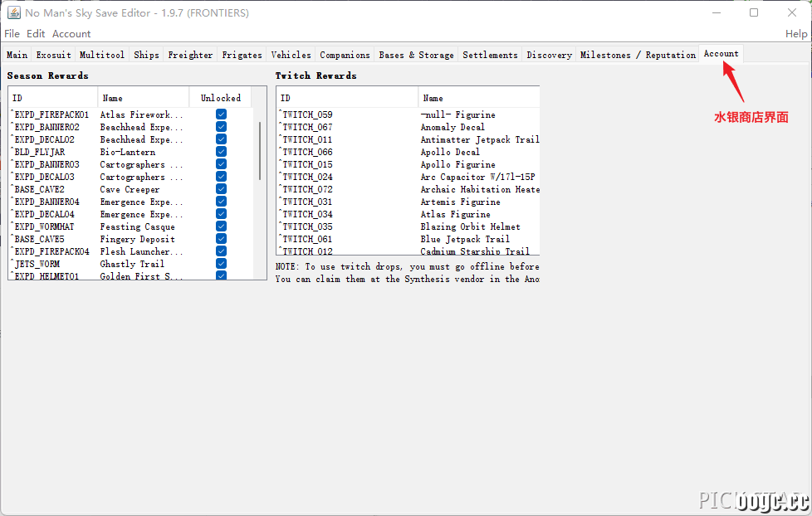Open the Edit menu
This screenshot has height=516, width=812.
point(36,34)
